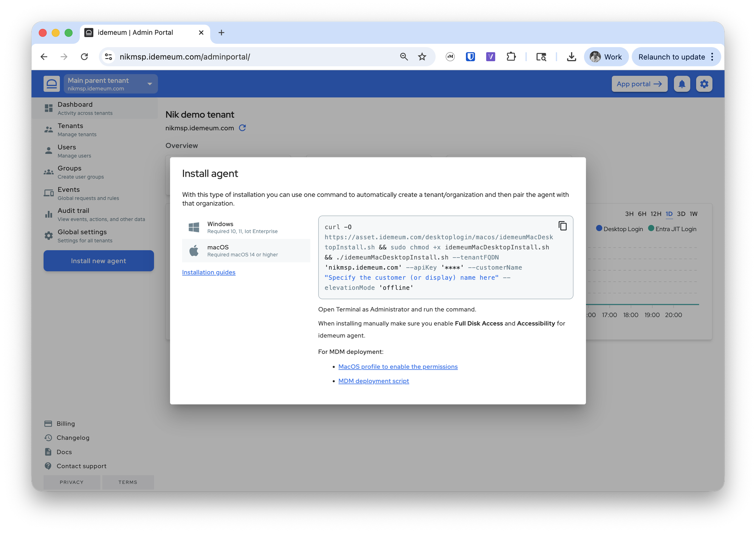
Task: Click the refresh icon beside nikmsp.idemeum.com
Action: pos(242,128)
